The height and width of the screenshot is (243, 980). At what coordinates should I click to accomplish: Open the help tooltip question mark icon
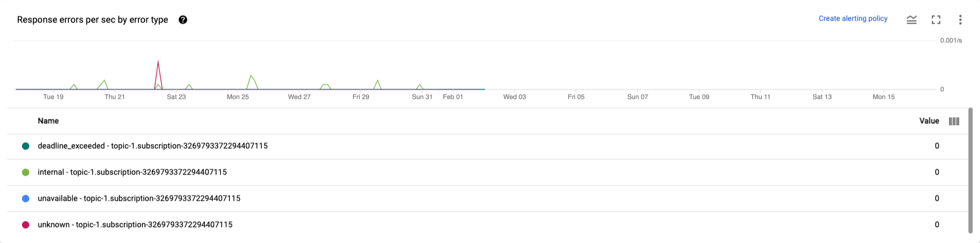point(183,20)
